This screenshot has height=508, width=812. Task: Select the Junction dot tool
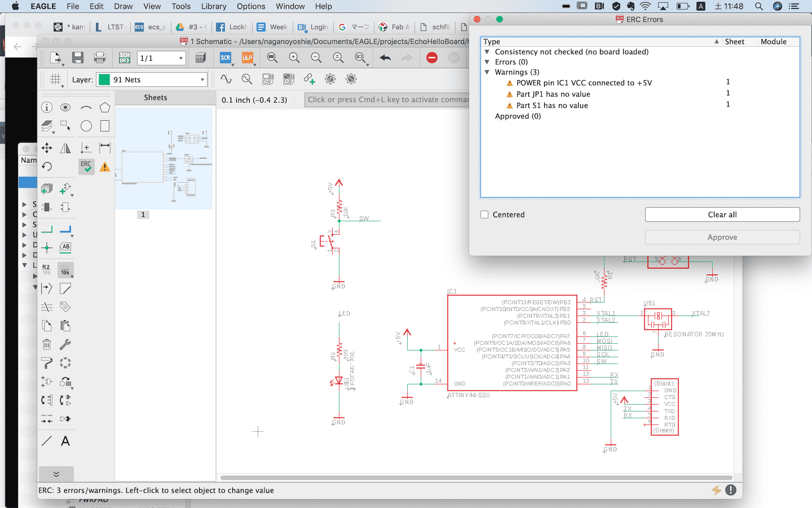tap(47, 248)
